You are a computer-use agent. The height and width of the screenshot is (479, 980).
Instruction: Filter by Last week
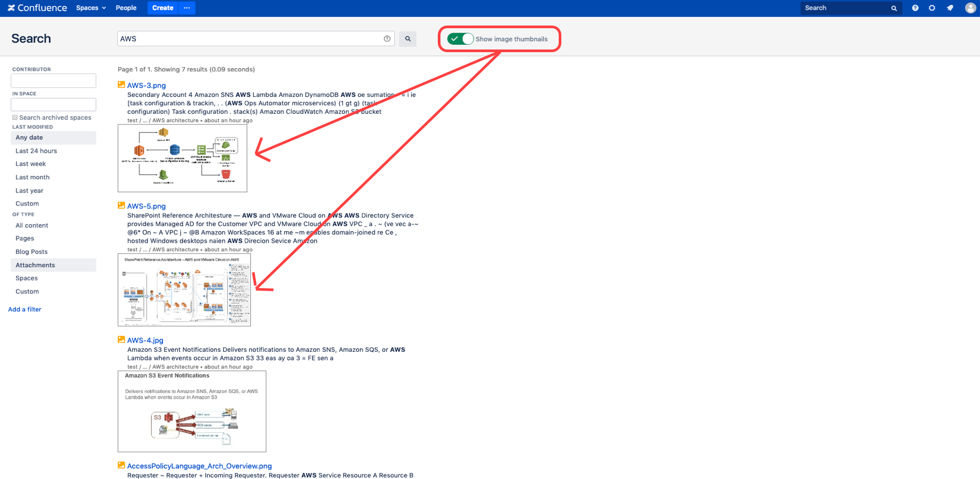31,164
